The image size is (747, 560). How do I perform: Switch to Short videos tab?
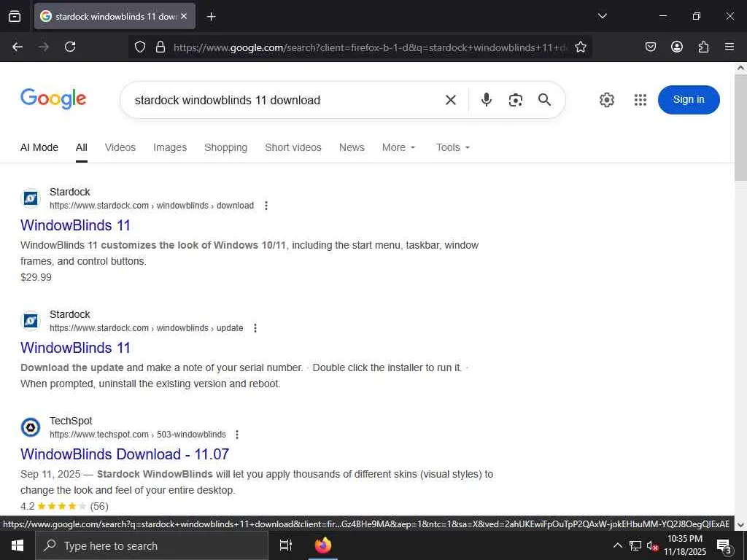tap(293, 147)
